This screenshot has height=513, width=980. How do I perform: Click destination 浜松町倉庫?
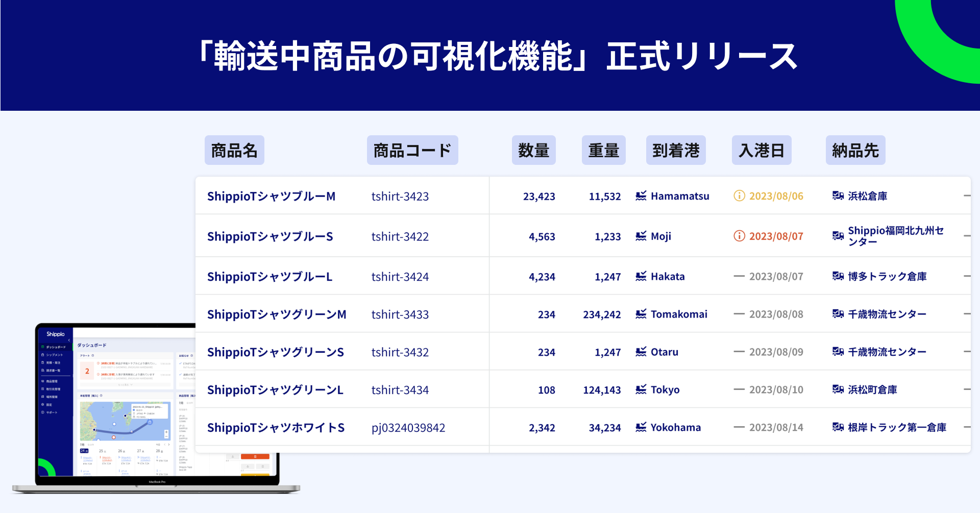[873, 390]
